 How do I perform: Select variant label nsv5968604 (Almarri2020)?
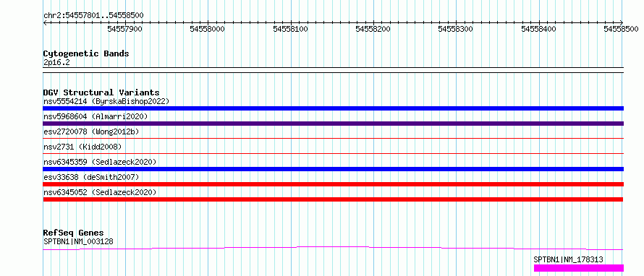point(96,116)
